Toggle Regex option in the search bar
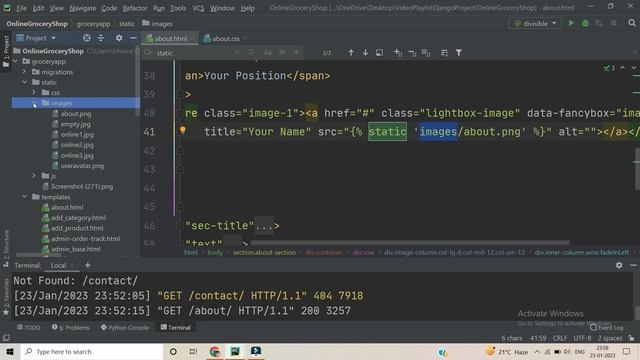This screenshot has height=360, width=640. (296, 53)
